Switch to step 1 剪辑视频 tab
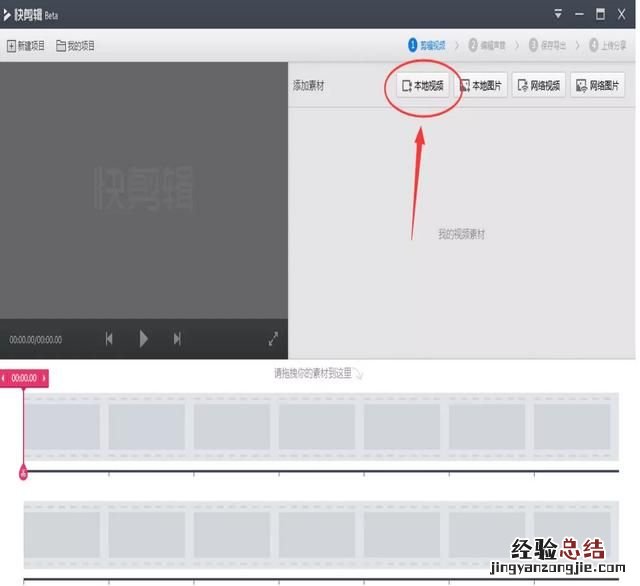This screenshot has height=586, width=640. [427, 45]
